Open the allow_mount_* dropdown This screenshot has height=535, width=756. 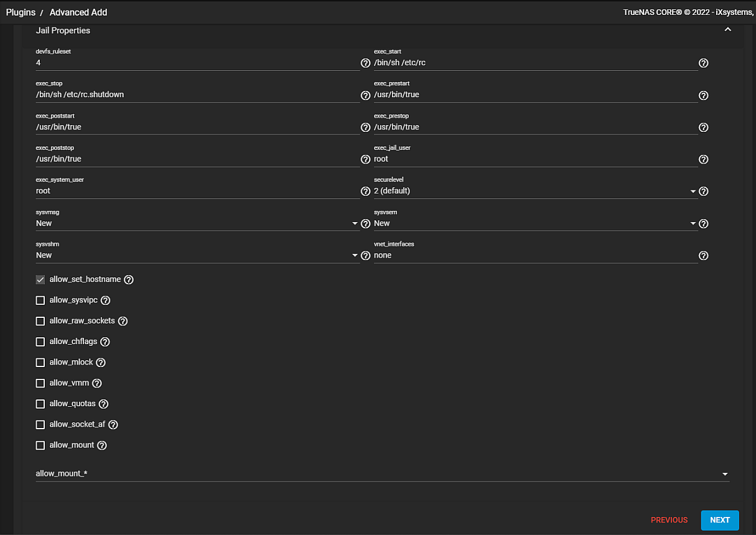382,474
